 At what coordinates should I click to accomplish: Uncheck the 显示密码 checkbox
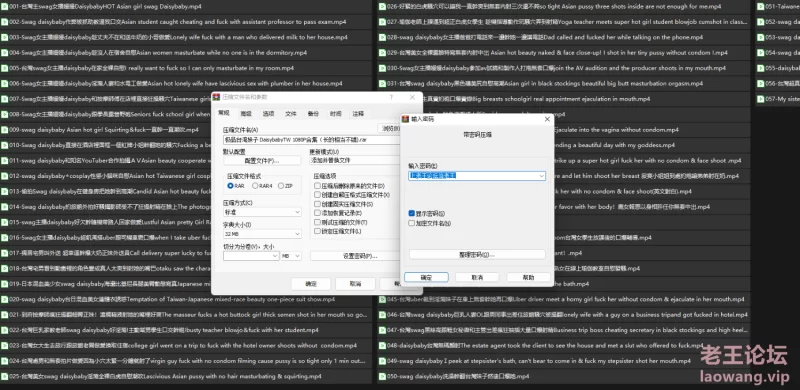(412, 213)
